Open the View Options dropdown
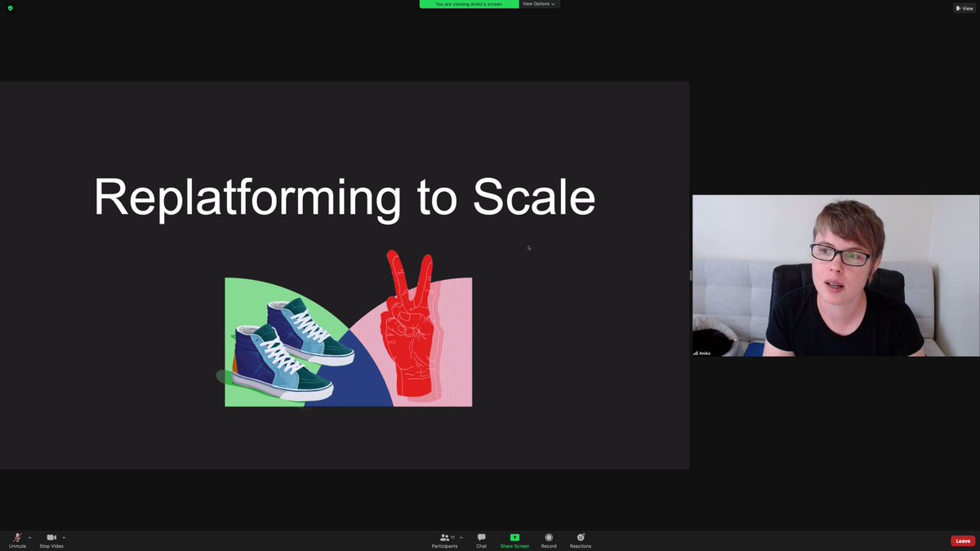The width and height of the screenshot is (980, 551). pyautogui.click(x=539, y=4)
